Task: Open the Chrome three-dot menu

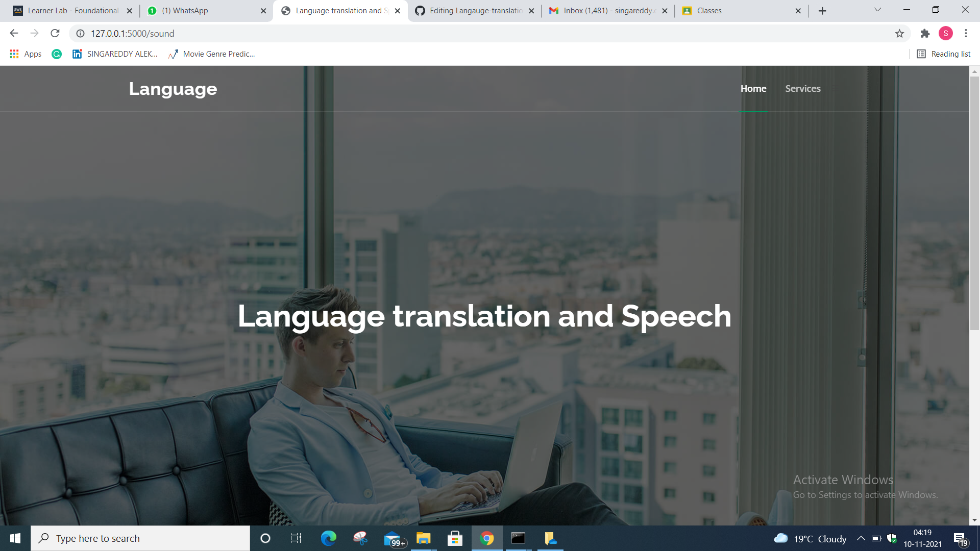Action: (x=966, y=33)
